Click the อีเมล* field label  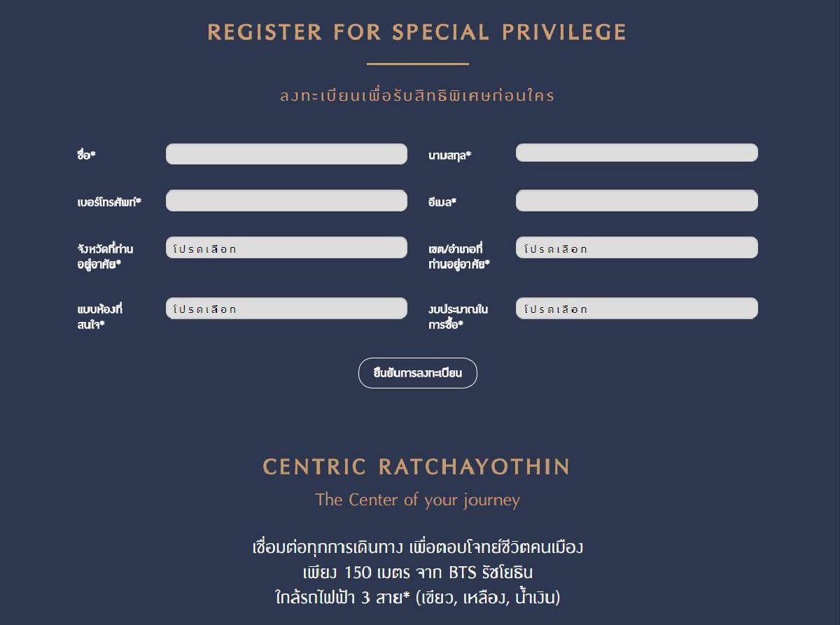(x=442, y=202)
